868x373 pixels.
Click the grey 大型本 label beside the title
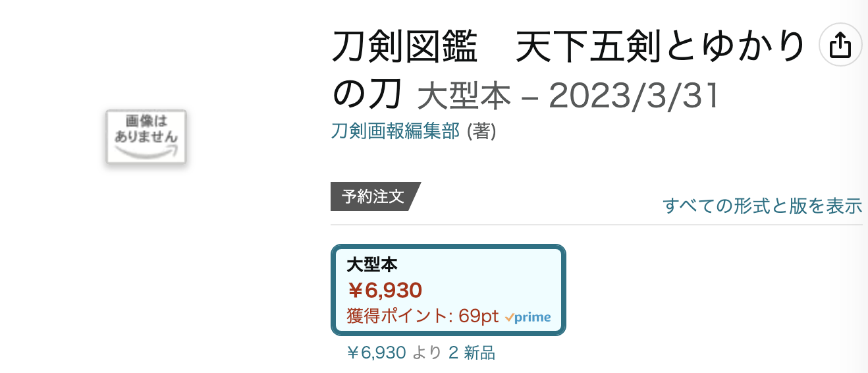pos(464,97)
